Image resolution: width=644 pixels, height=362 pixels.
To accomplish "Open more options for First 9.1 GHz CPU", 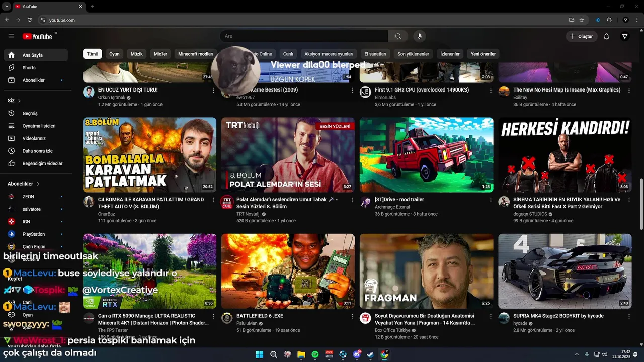I will point(491,90).
